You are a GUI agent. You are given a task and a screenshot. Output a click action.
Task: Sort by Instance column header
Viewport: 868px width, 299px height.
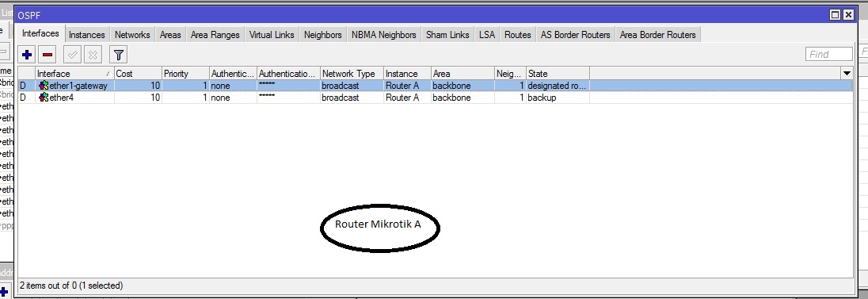pos(407,73)
